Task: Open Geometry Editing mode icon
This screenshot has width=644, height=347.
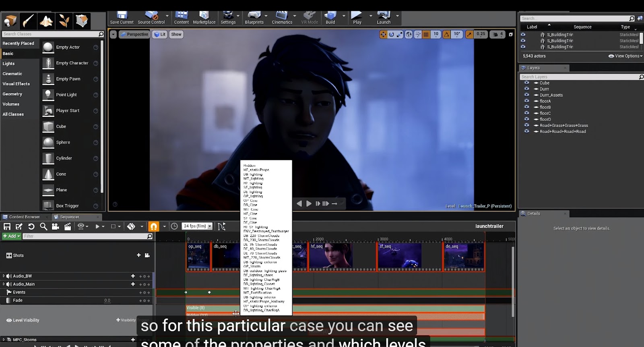Action: coord(82,21)
